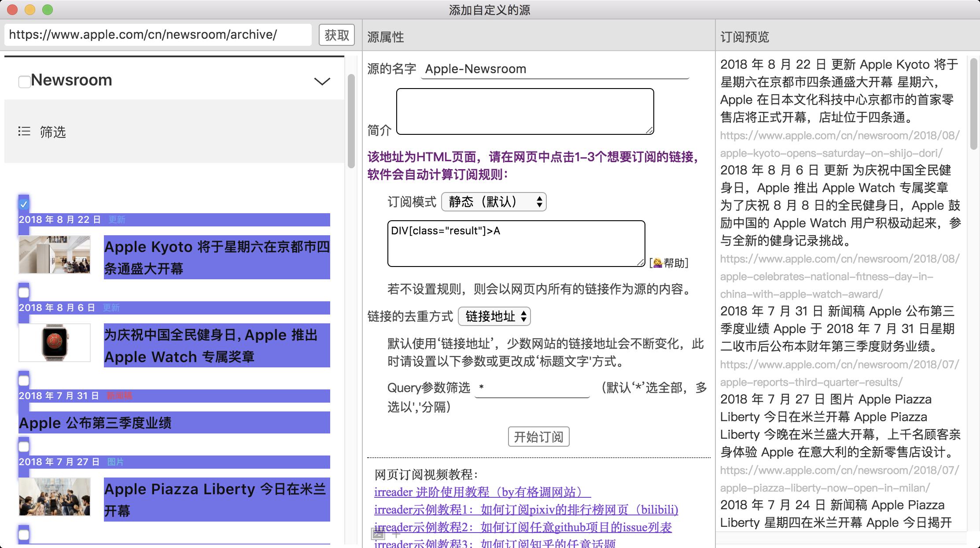Open the 订阅模式 静态 dropdown
The width and height of the screenshot is (980, 548).
(494, 202)
